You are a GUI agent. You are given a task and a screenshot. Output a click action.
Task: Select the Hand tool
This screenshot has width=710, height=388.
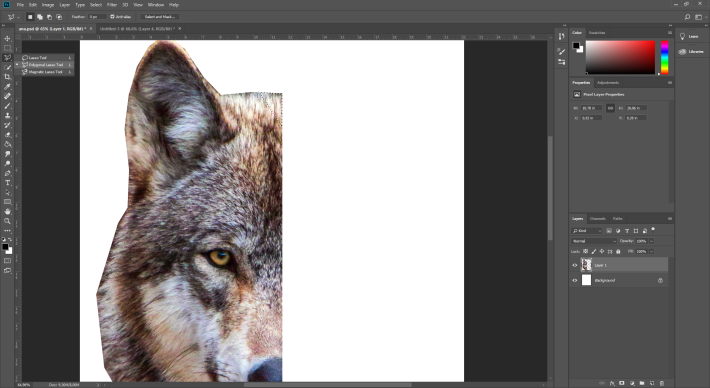pyautogui.click(x=7, y=211)
